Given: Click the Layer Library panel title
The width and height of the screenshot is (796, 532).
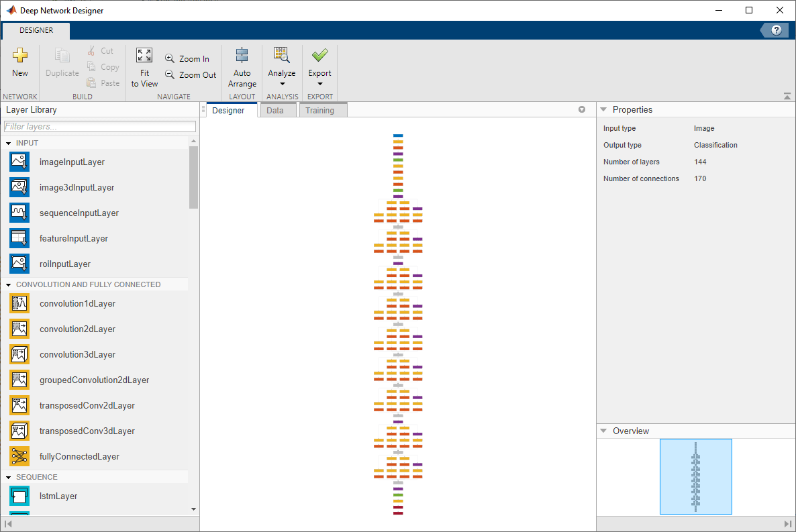Looking at the screenshot, I should pyautogui.click(x=32, y=109).
